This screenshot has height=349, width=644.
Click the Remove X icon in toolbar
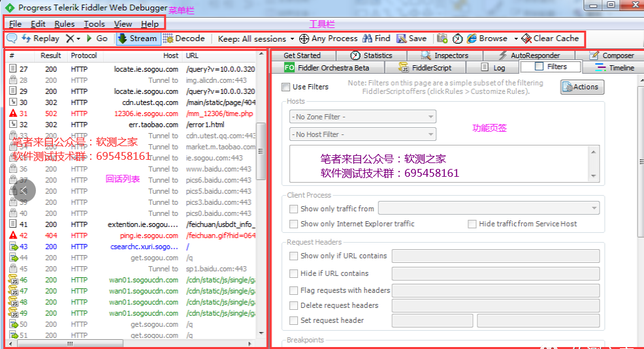point(71,38)
